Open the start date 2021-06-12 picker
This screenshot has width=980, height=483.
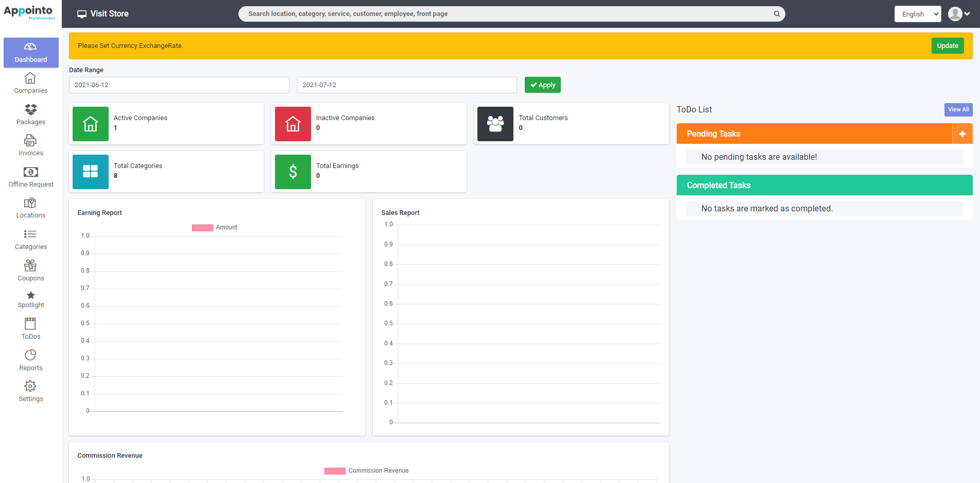point(179,85)
